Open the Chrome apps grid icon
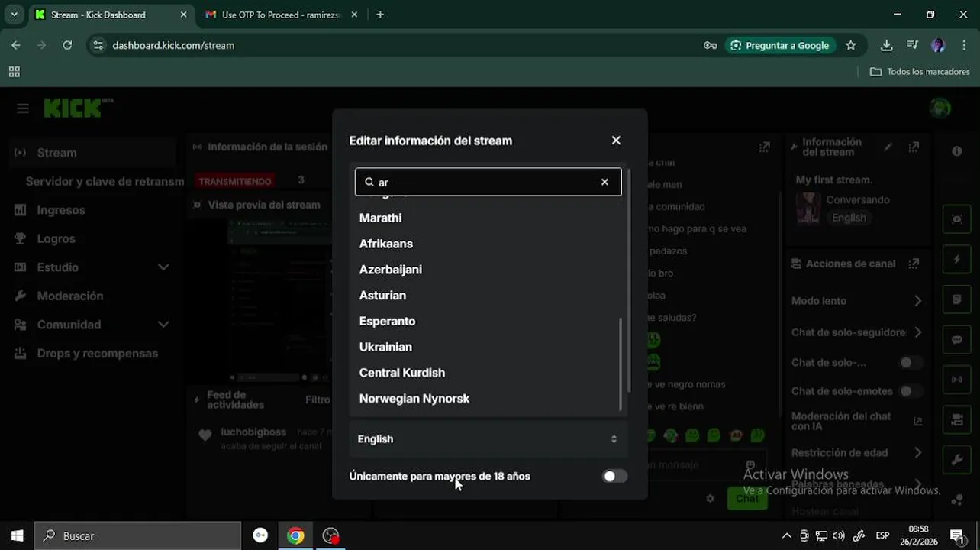The height and width of the screenshot is (550, 980). pyautogui.click(x=14, y=71)
